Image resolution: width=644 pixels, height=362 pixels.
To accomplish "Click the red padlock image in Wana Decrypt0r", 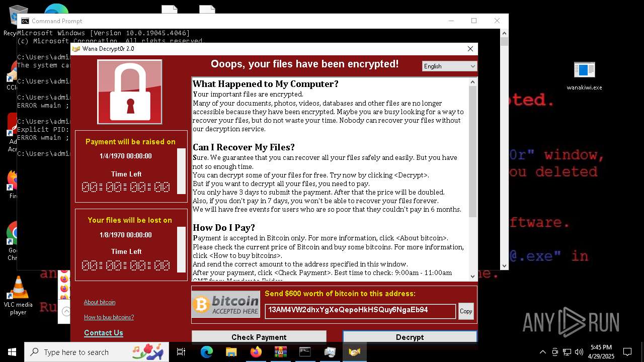I will (x=130, y=92).
